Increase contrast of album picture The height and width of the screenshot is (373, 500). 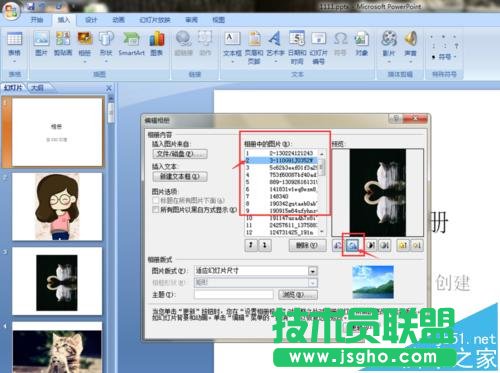pyautogui.click(x=371, y=246)
